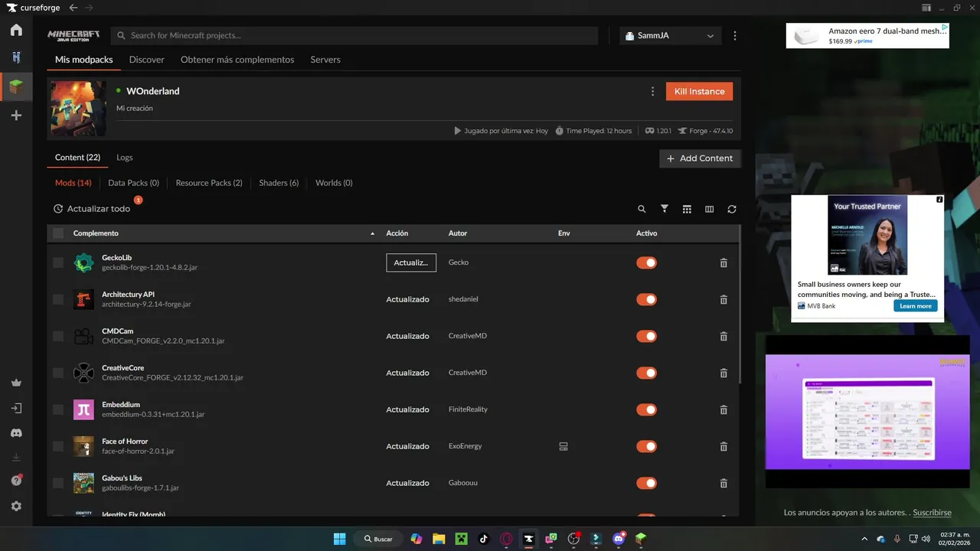Open the crown premium icon in sidebar
Image resolution: width=980 pixels, height=551 pixels.
pos(16,383)
